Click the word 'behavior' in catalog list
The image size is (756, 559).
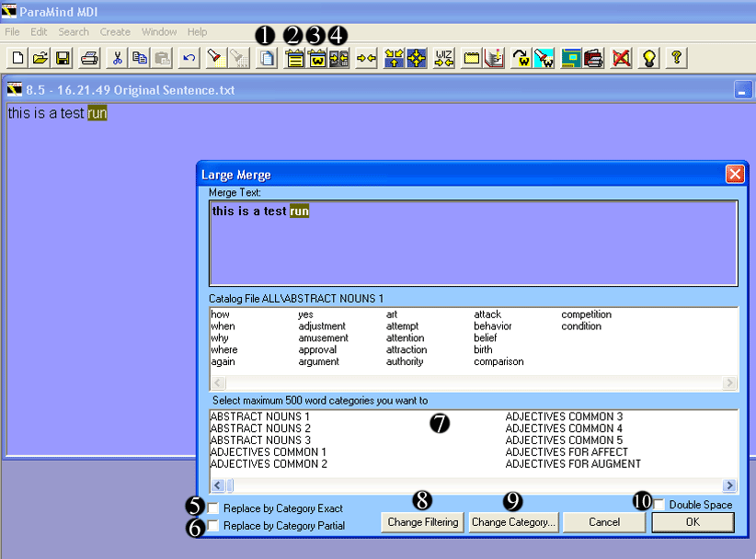pyautogui.click(x=493, y=326)
